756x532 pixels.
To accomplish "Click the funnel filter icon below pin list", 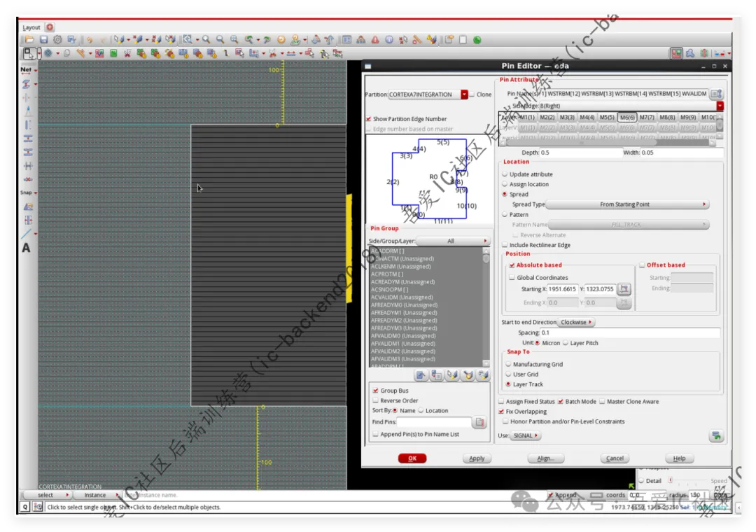I will click(468, 374).
